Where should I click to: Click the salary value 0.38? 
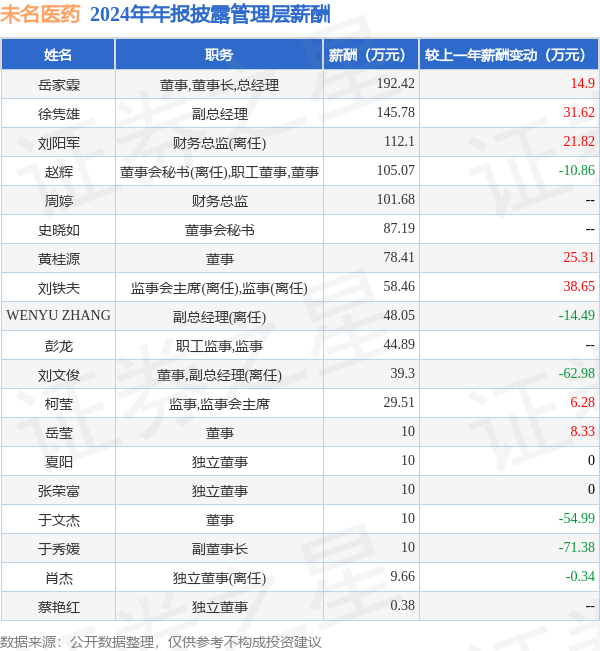click(x=402, y=605)
